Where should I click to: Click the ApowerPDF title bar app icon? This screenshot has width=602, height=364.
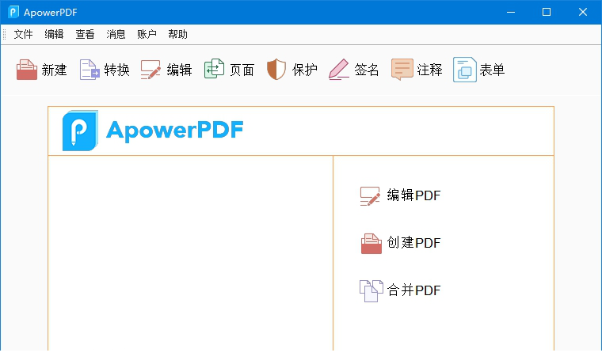coord(13,12)
